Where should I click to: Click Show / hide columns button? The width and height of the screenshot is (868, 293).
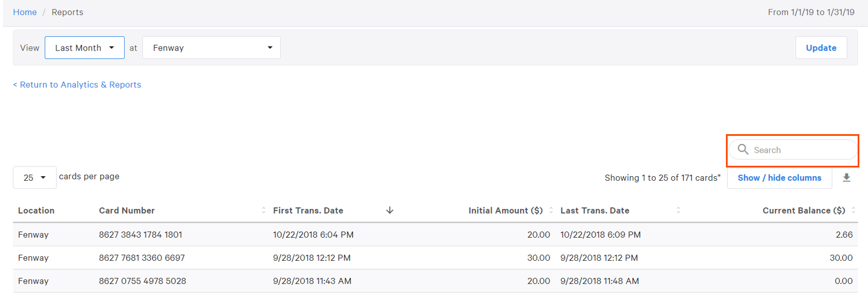coord(779,178)
